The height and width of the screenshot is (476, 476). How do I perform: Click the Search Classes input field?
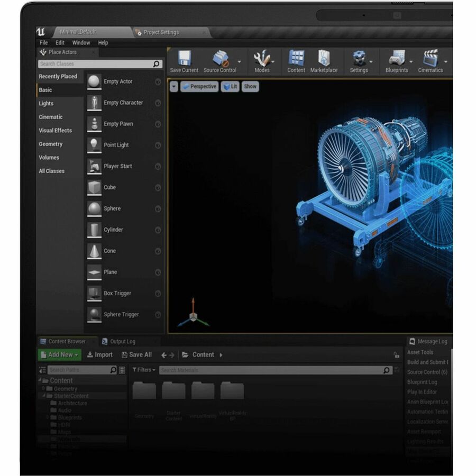click(x=95, y=64)
